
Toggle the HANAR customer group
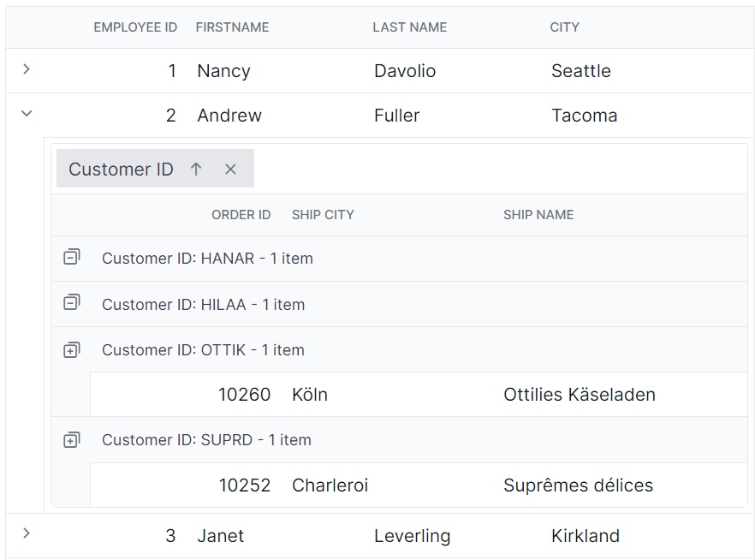[71, 257]
